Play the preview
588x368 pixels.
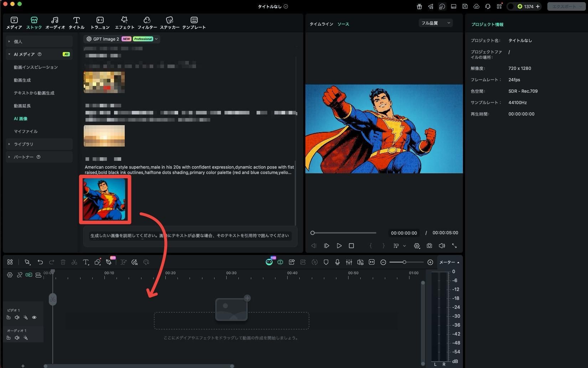coord(339,246)
